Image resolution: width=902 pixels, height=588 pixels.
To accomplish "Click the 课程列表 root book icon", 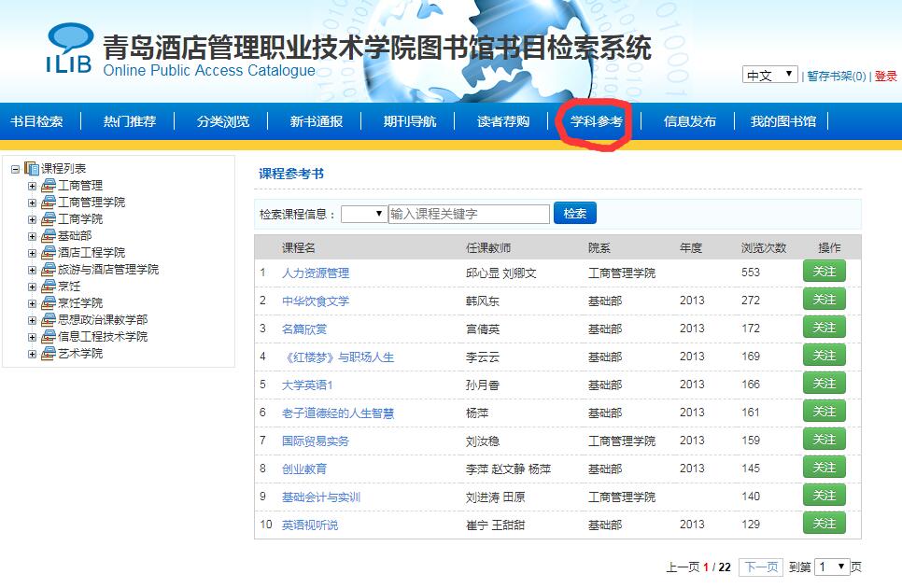I will tap(32, 169).
